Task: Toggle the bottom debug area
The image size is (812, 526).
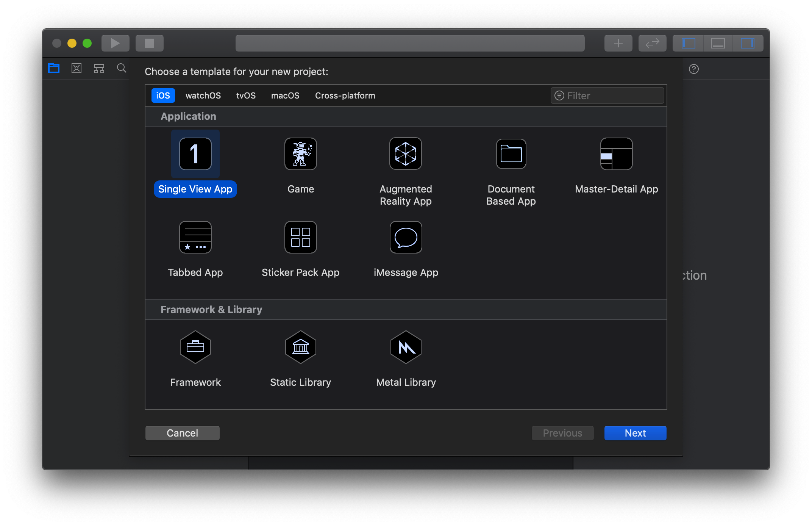Action: 718,43
